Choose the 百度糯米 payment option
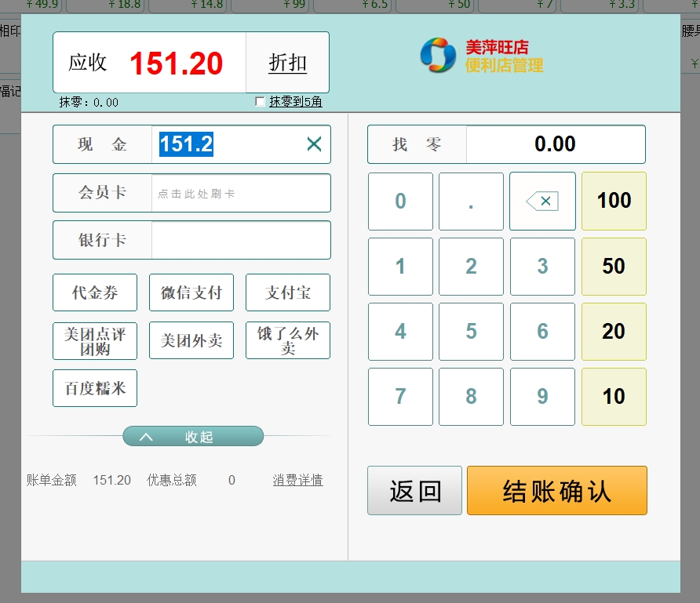This screenshot has width=700, height=603. click(x=95, y=388)
